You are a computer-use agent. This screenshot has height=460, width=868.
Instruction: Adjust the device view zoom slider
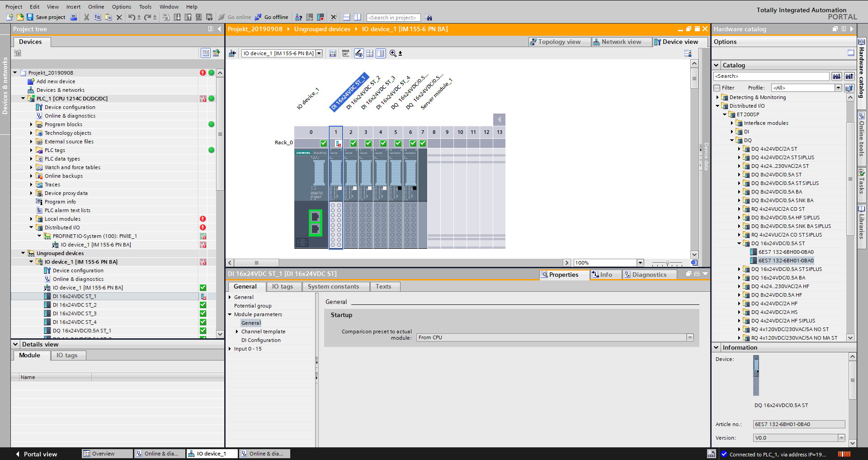tap(667, 263)
